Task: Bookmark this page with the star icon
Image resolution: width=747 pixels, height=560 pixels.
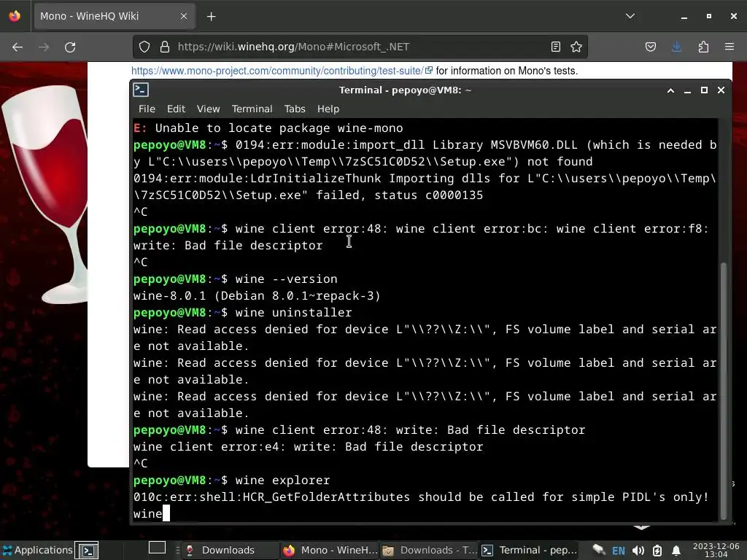Action: point(576,47)
